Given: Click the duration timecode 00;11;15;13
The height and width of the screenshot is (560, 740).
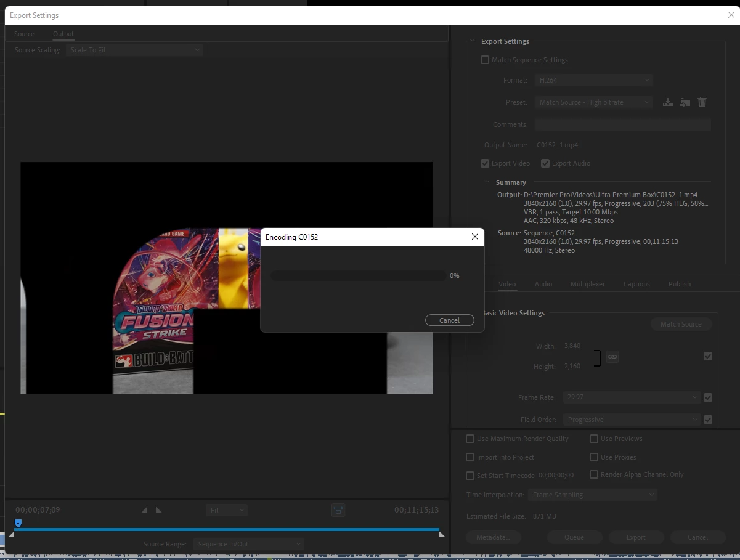Looking at the screenshot, I should pos(417,510).
